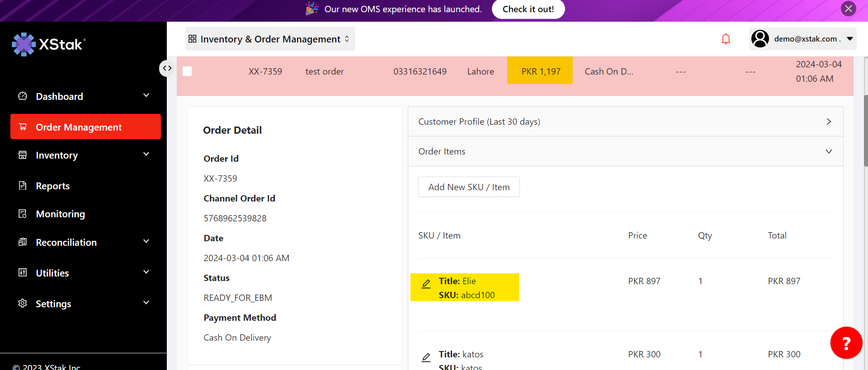The image size is (868, 370).
Task: Click the XStak logo
Action: (48, 44)
